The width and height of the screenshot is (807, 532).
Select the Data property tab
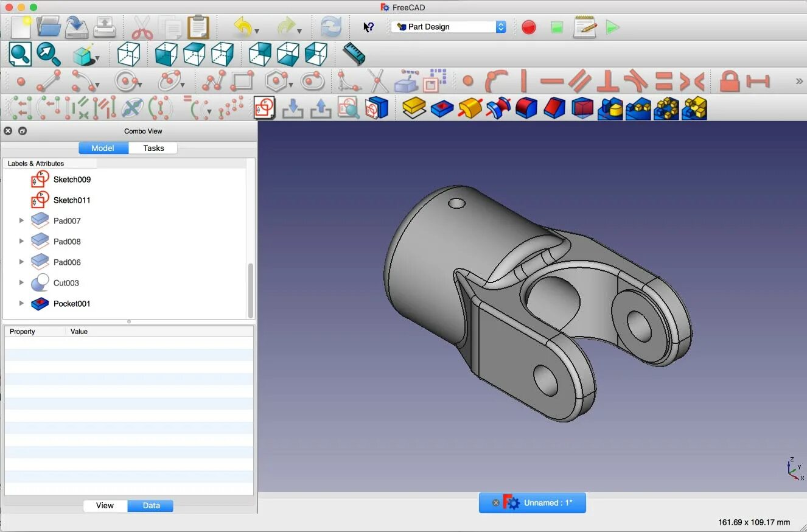point(151,505)
